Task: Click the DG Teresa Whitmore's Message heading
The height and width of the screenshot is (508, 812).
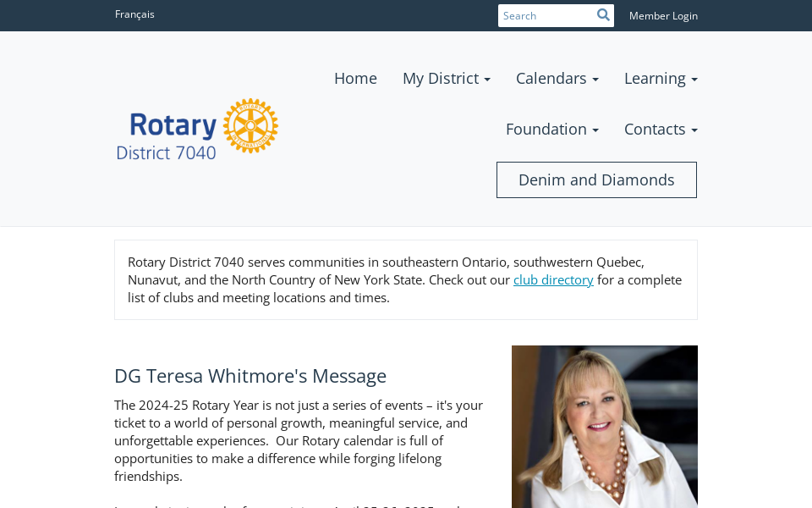Action: point(250,376)
